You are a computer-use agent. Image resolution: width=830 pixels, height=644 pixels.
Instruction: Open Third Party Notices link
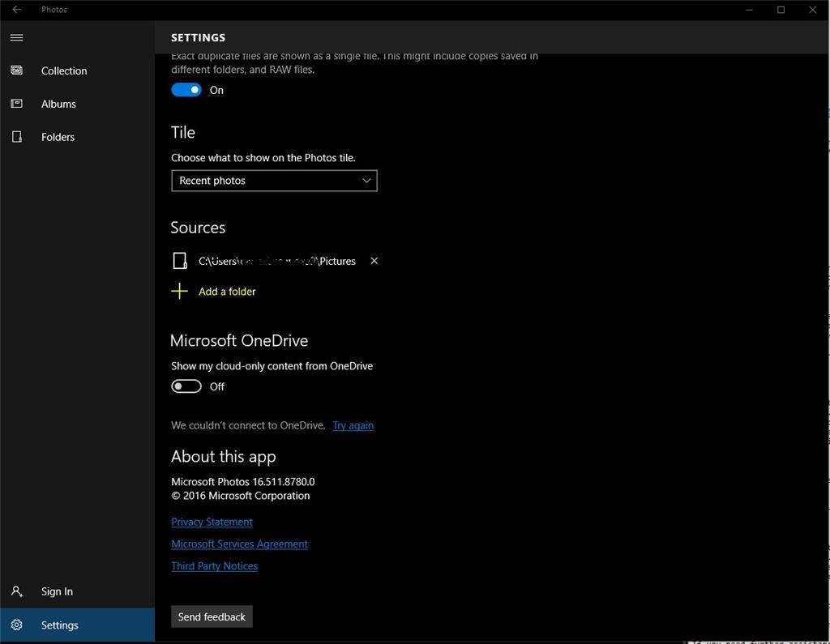(x=214, y=566)
